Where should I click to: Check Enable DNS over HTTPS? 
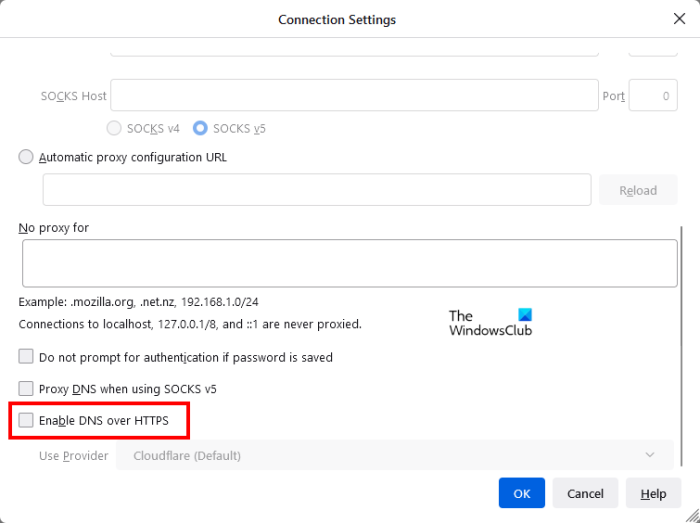pos(26,421)
